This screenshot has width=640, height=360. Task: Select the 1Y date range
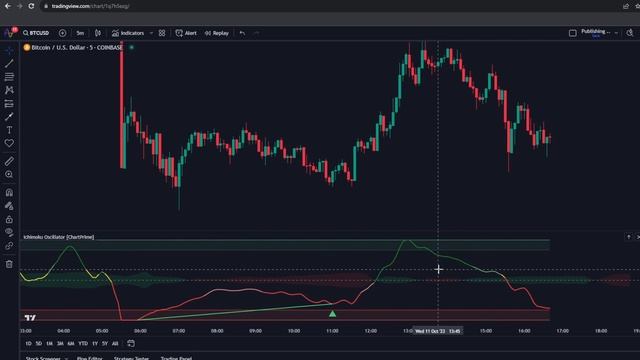(95, 344)
